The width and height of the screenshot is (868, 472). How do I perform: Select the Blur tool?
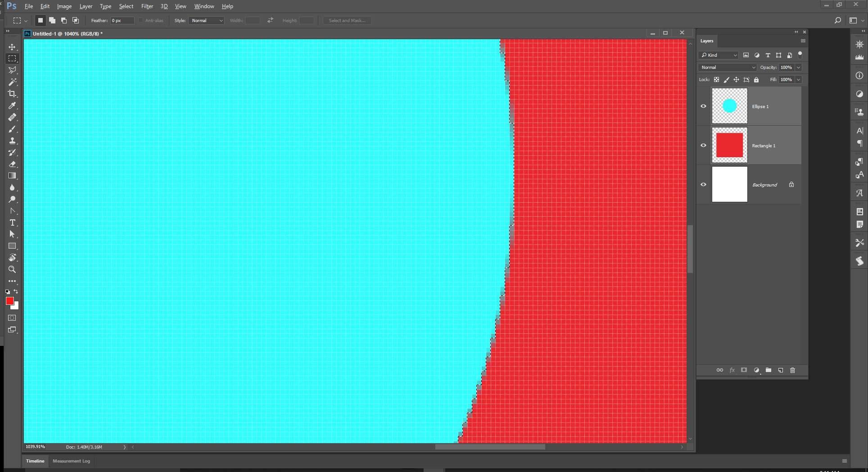tap(12, 187)
